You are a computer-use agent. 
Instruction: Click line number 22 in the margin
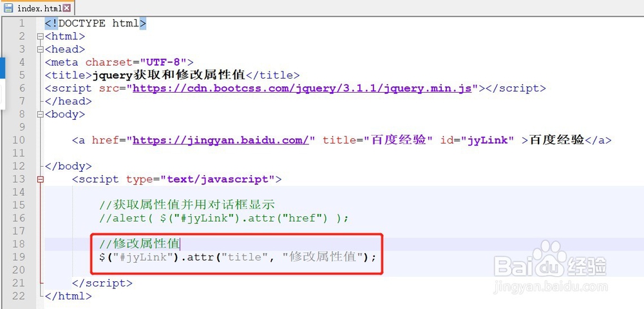pos(19,296)
